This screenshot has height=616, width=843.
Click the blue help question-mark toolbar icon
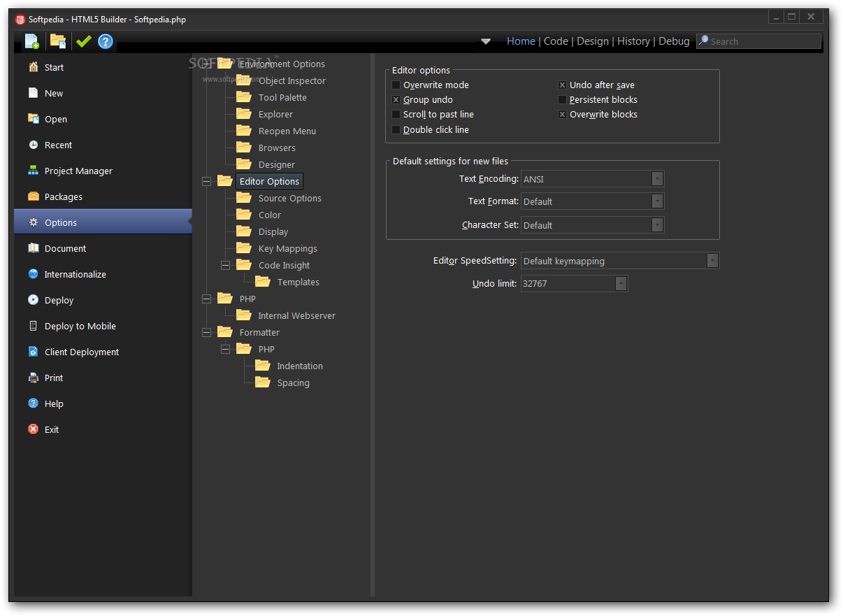(106, 41)
